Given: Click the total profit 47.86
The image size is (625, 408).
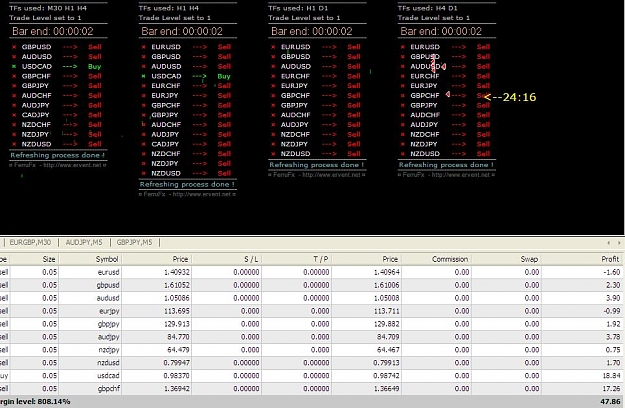Looking at the screenshot, I should click(611, 402).
